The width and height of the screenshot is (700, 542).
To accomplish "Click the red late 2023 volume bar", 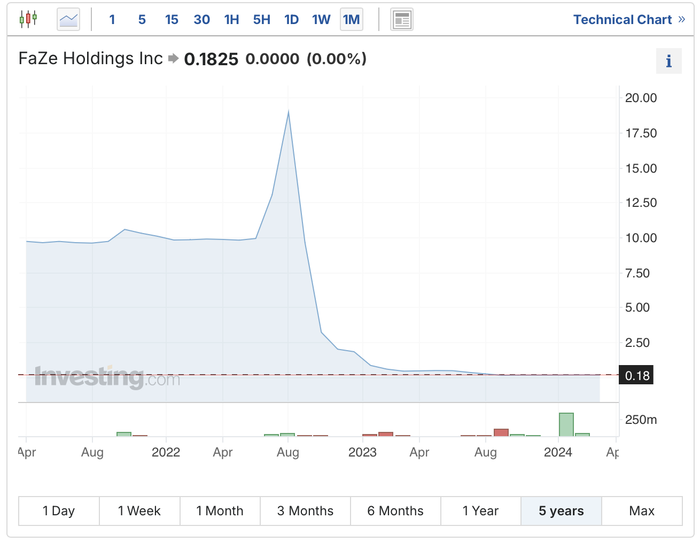I will [x=501, y=432].
